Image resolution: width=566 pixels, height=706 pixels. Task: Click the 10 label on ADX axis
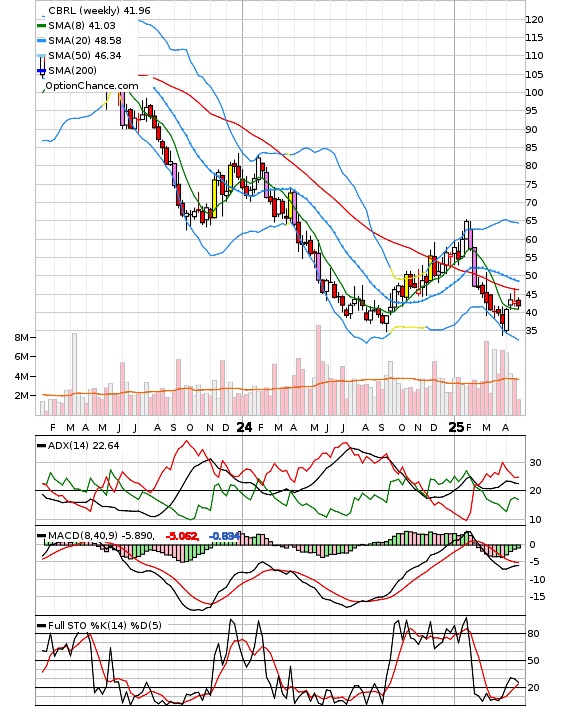tap(535, 520)
